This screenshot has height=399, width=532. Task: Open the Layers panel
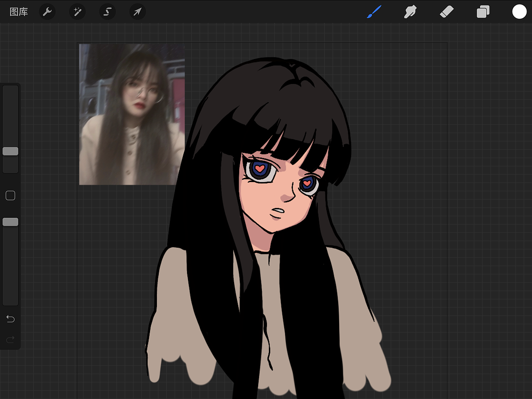(483, 12)
